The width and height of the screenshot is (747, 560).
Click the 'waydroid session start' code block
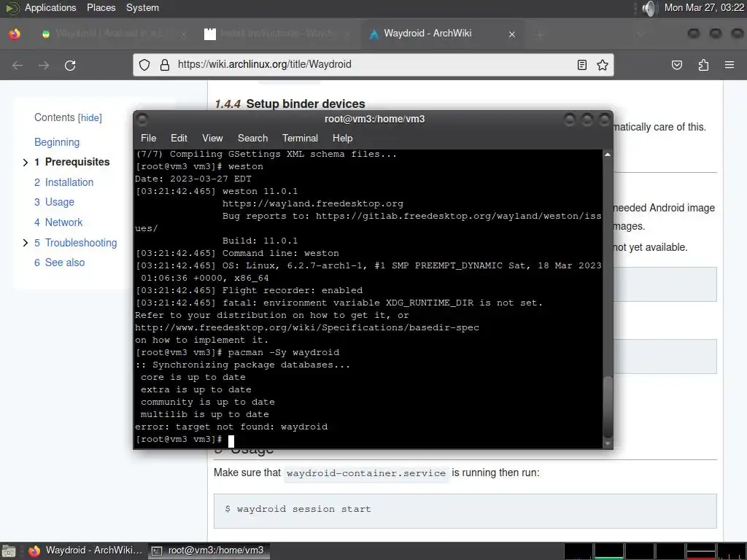tap(465, 510)
